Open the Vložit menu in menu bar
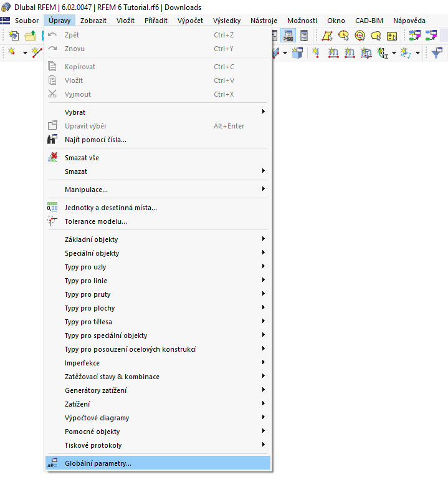 point(125,21)
